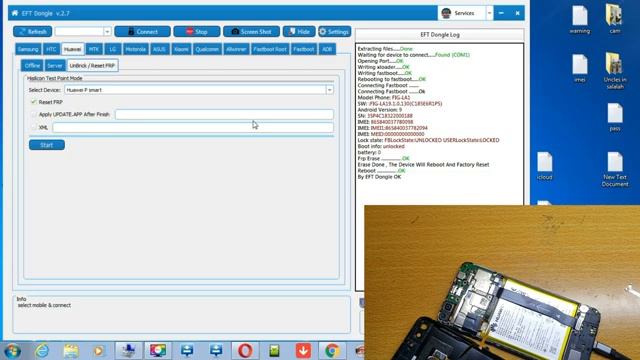The width and height of the screenshot is (640, 360).
Task: Click 'Erase Done' log message line
Action: (x=423, y=164)
